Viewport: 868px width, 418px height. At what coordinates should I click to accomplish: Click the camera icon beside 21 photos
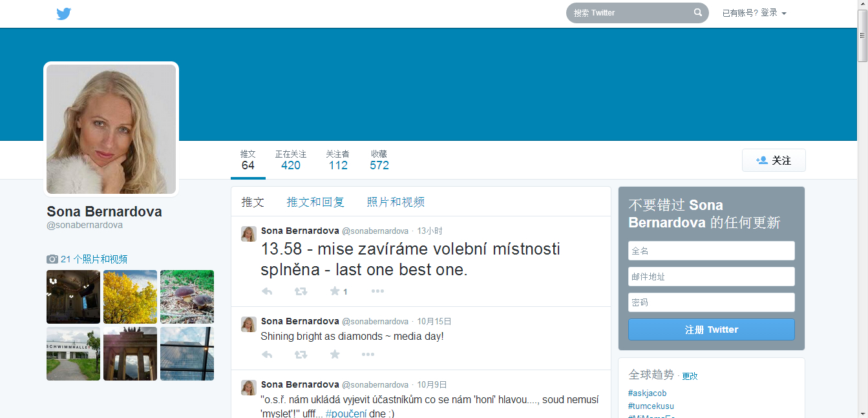coord(52,259)
